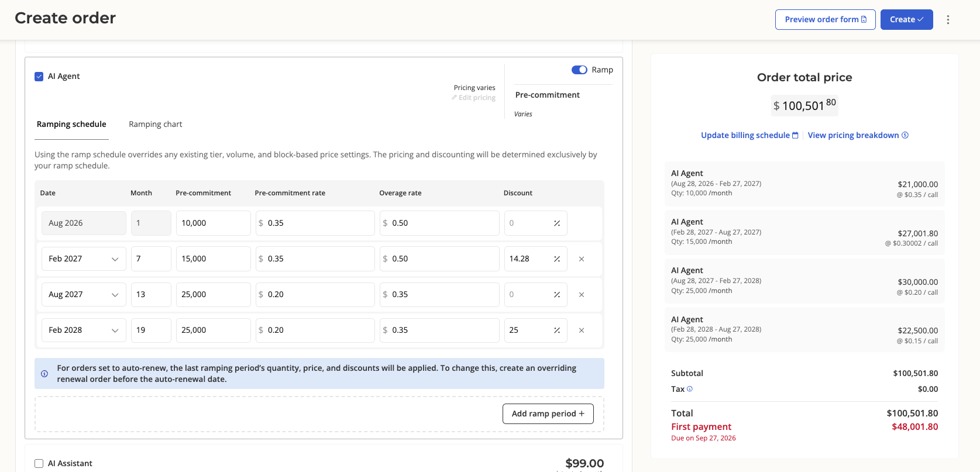Viewport: 980px width, 472px height.
Task: Edit Feb 2027 overage rate 0.50 field
Action: [439, 259]
